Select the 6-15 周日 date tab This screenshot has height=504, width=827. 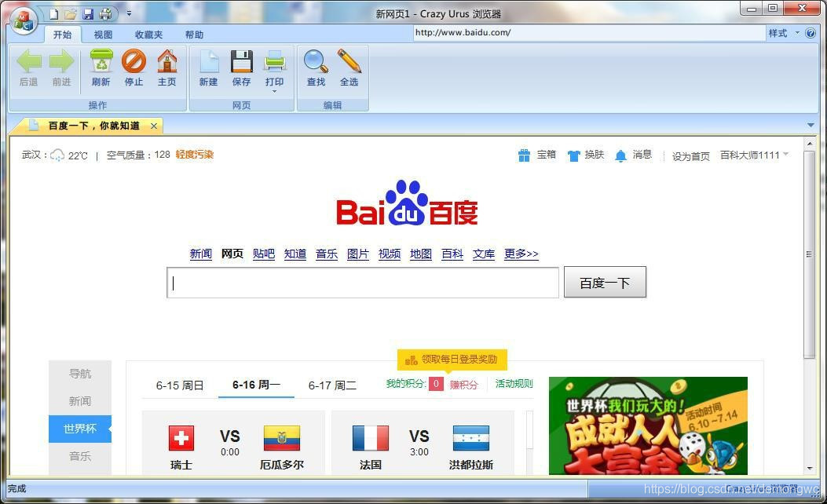pyautogui.click(x=180, y=385)
